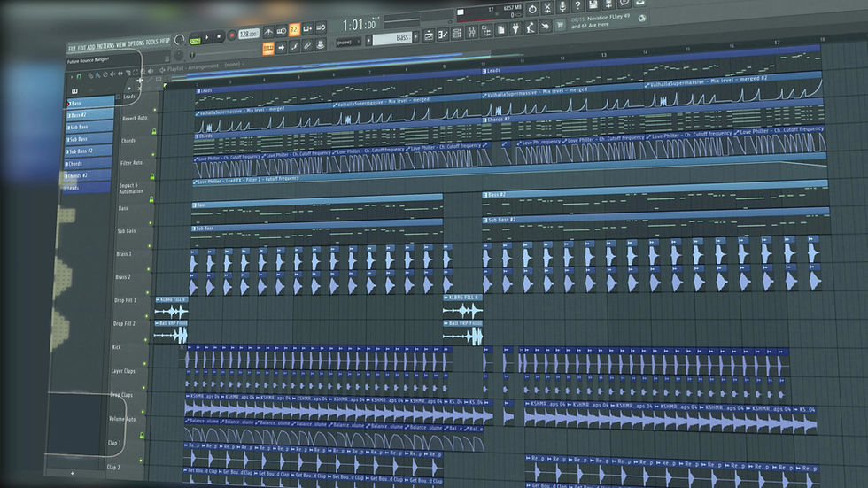Select the playlist mute tool speaker icon
868x488 pixels.
[112, 74]
